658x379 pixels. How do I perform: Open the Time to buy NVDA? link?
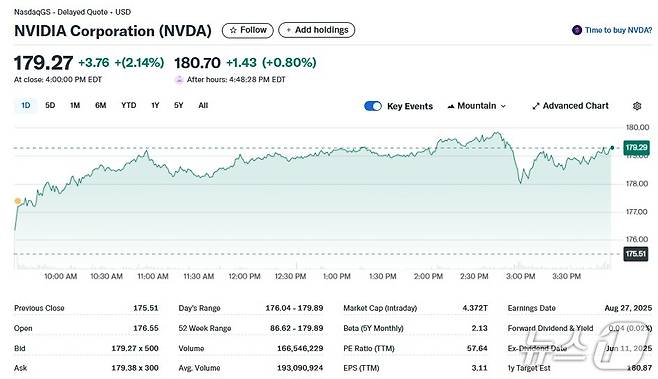pos(619,30)
